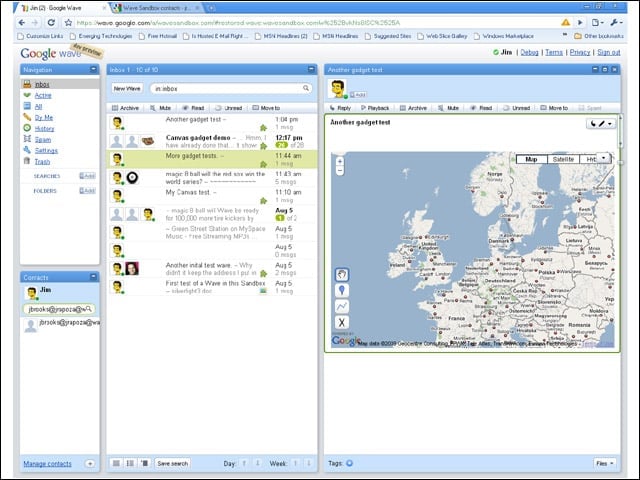The height and width of the screenshot is (480, 640).
Task: Select the hand pan map tool
Action: pos(342,274)
